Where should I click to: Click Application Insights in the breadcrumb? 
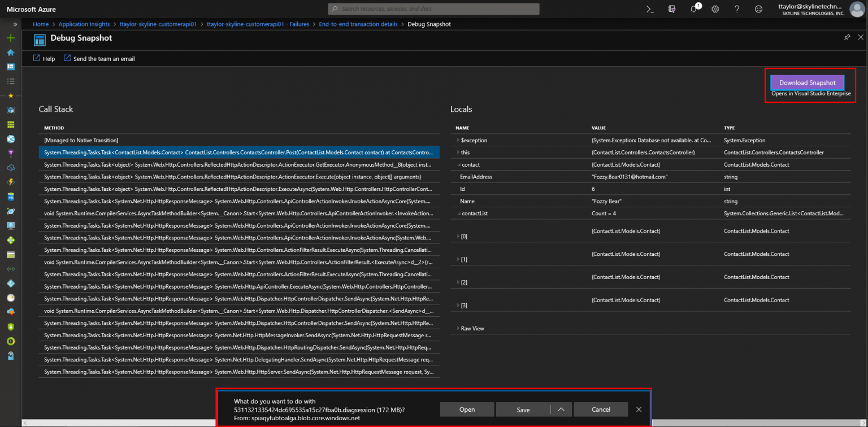[x=84, y=24]
